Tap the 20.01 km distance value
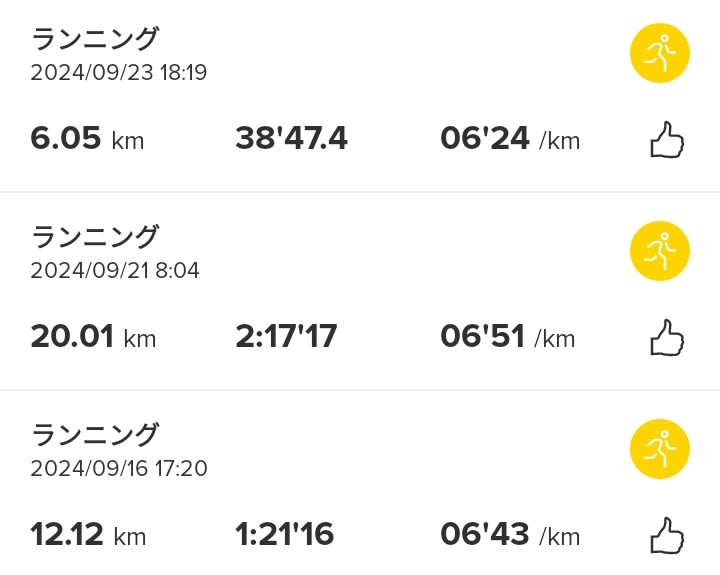 (93, 337)
